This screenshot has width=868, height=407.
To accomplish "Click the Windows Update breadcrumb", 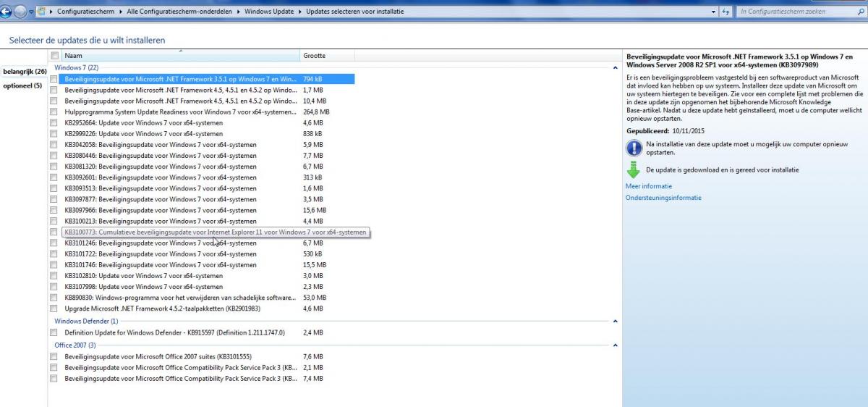I will [x=268, y=12].
